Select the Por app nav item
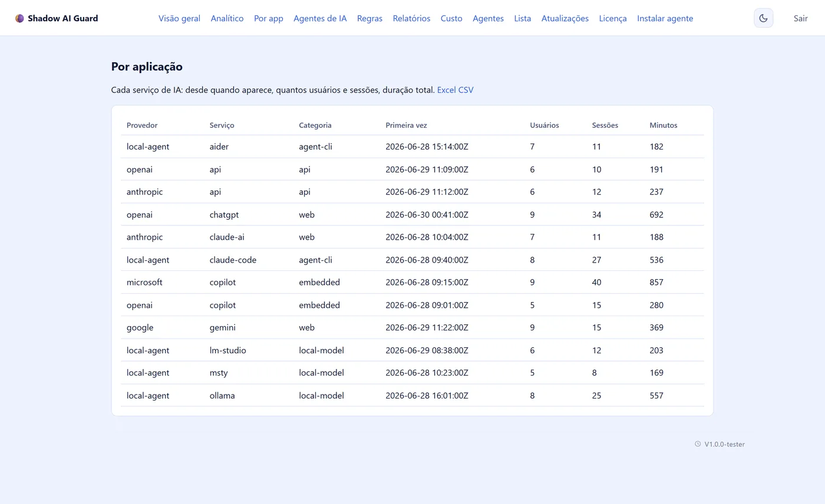The image size is (825, 504). [269, 18]
